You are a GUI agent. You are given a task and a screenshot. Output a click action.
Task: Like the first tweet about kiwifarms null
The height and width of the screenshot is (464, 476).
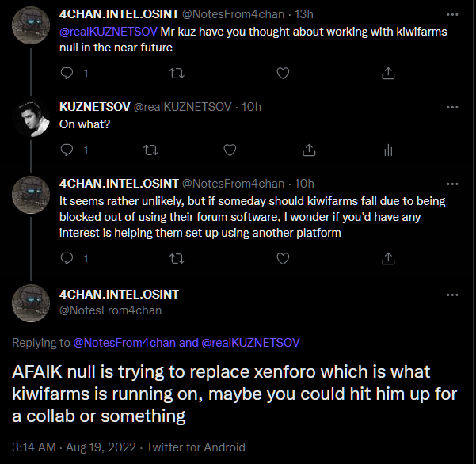(283, 74)
